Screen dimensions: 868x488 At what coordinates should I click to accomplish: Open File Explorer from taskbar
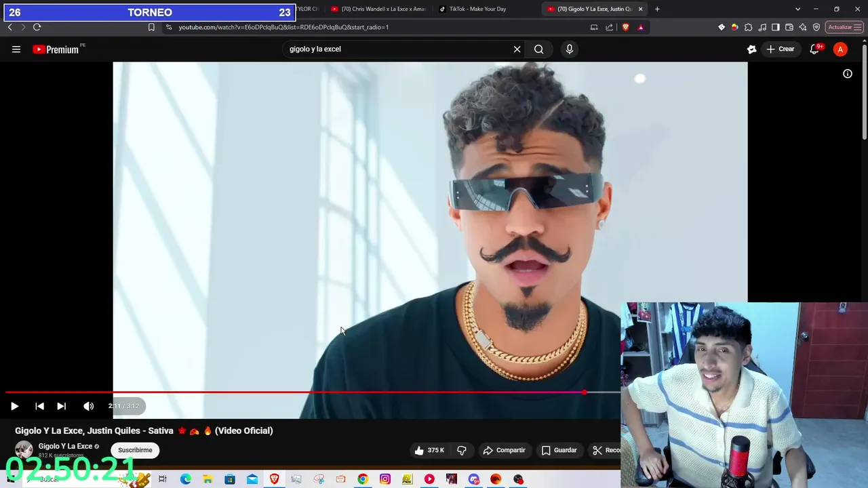click(x=208, y=479)
